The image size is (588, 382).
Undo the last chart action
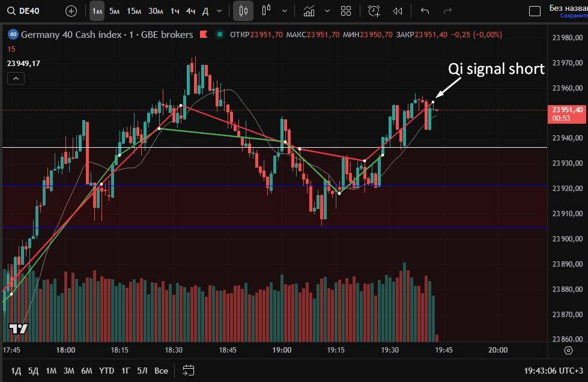click(x=425, y=11)
